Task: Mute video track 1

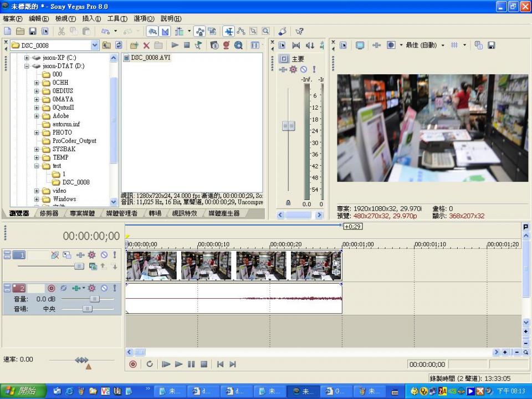Action: coord(104,255)
